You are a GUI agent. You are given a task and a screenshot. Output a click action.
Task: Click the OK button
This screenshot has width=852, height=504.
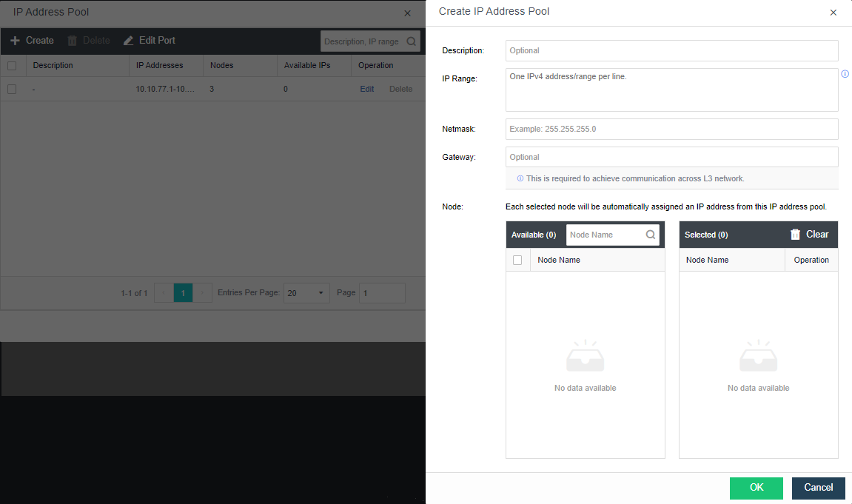pyautogui.click(x=756, y=488)
